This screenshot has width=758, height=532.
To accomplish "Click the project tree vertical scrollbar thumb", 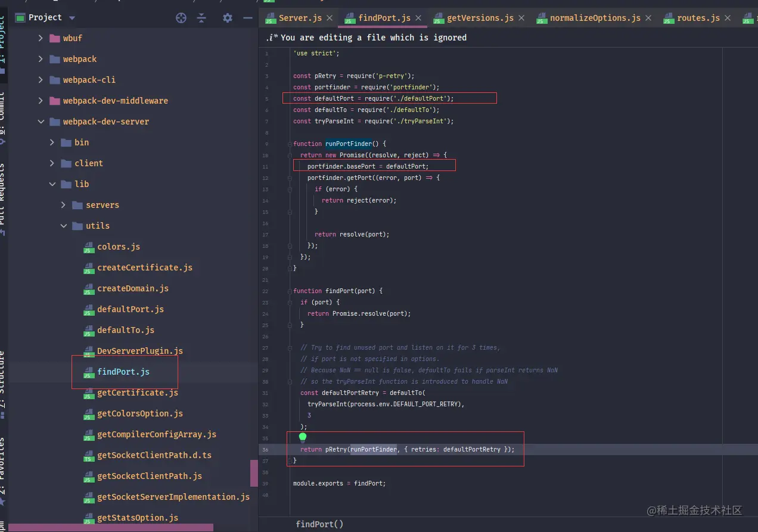I will coord(254,473).
